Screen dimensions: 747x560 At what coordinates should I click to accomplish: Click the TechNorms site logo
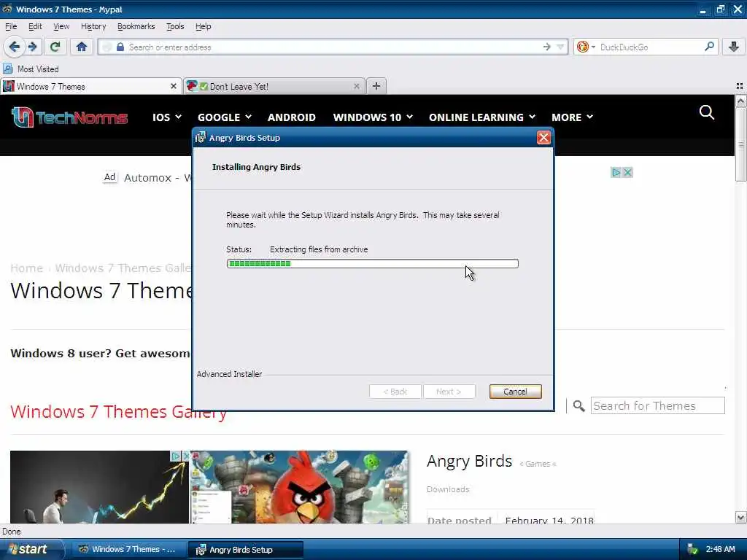(x=69, y=117)
